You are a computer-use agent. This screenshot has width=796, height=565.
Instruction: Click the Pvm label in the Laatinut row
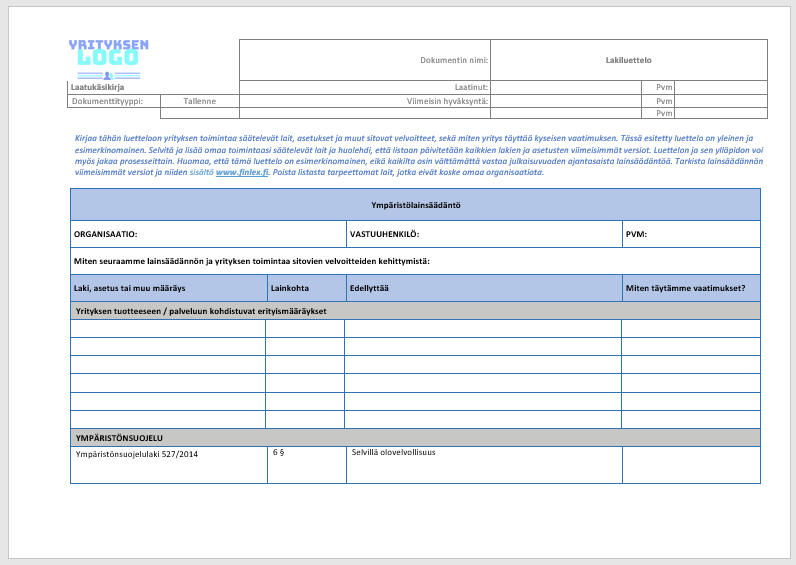point(664,87)
